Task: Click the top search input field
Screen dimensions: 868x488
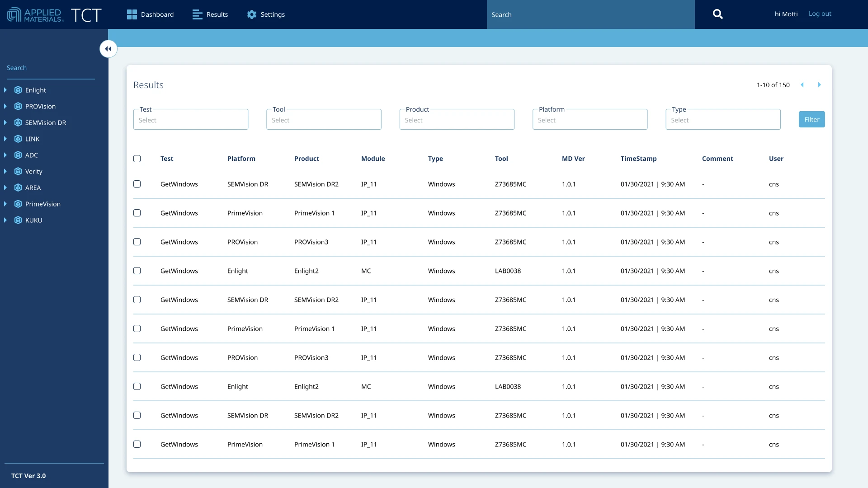Action: [590, 14]
